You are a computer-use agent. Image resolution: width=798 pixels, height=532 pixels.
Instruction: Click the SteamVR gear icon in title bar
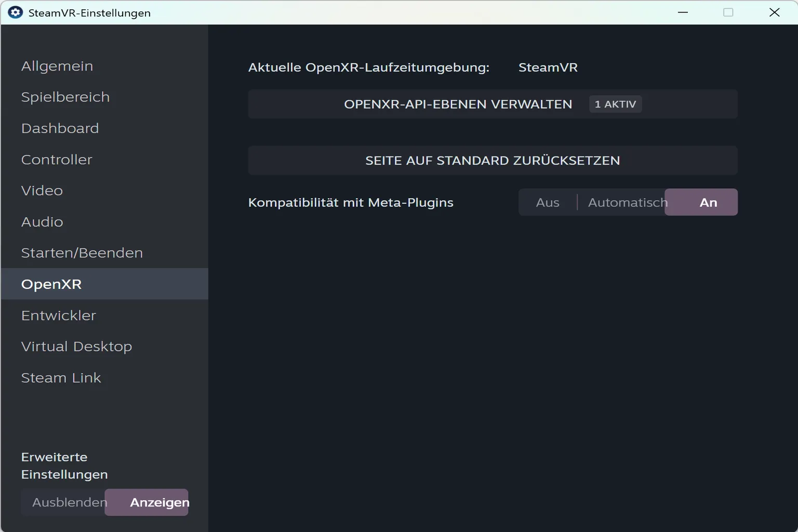pyautogui.click(x=16, y=12)
